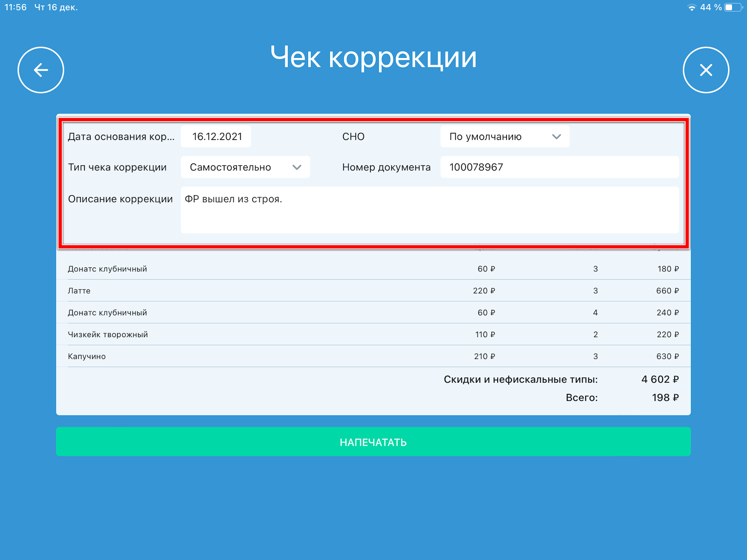This screenshot has height=560, width=747.
Task: Tap the Номер документа label
Action: [386, 167]
